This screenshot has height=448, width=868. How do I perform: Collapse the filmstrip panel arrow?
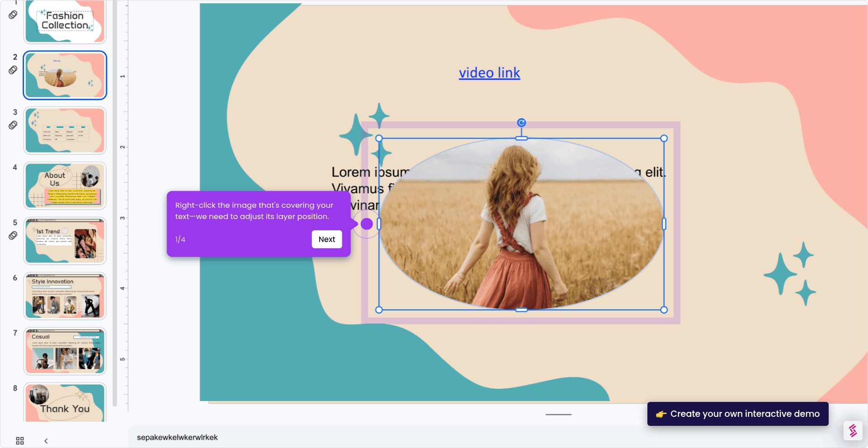46,441
